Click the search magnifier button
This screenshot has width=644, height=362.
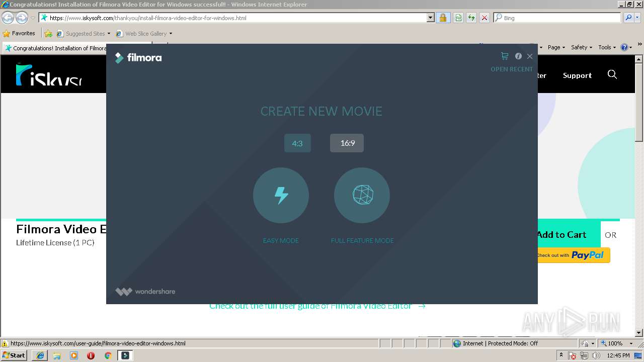[628, 18]
